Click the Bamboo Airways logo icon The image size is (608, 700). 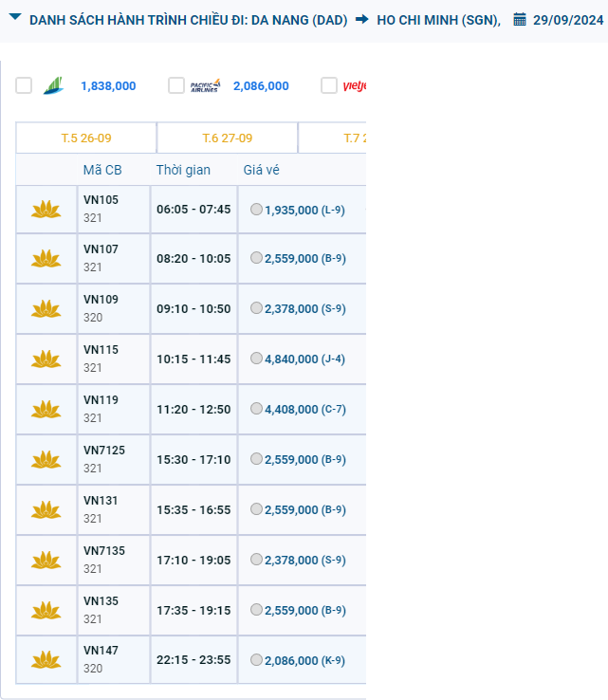tap(53, 85)
